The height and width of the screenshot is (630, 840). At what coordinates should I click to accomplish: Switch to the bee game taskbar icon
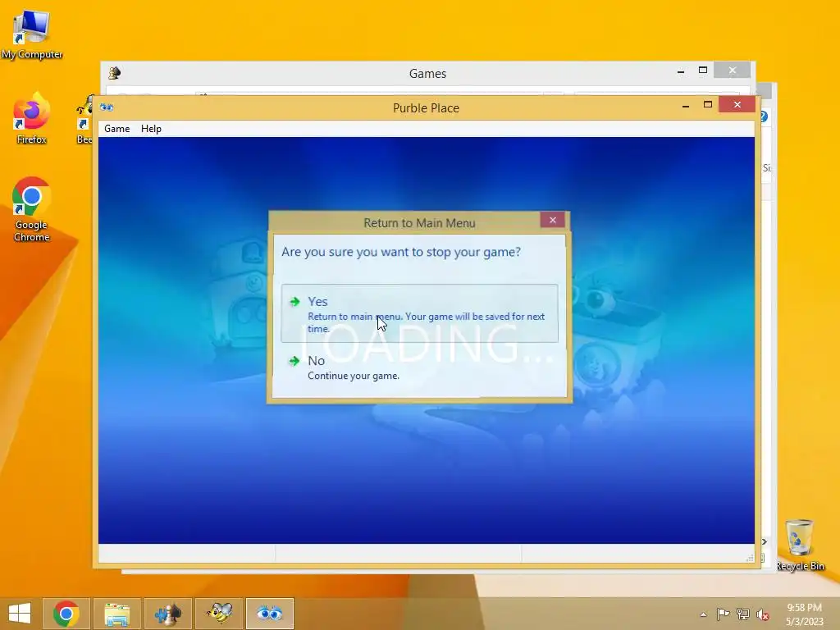(x=219, y=614)
